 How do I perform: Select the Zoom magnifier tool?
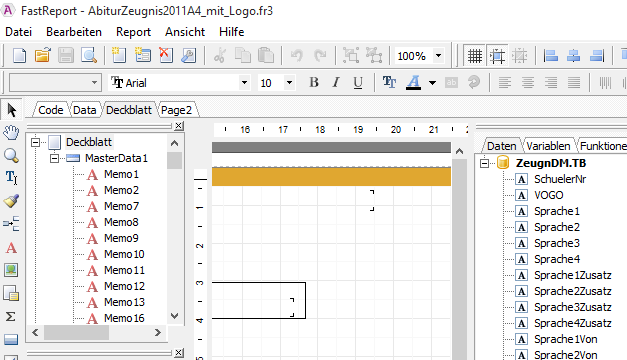(12, 155)
